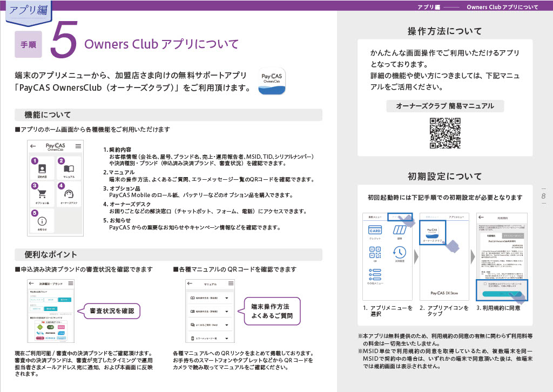Screen dimensions: 553x392
Task: Expand the よくあるご質問（FAQ）section
Action: (208, 325)
